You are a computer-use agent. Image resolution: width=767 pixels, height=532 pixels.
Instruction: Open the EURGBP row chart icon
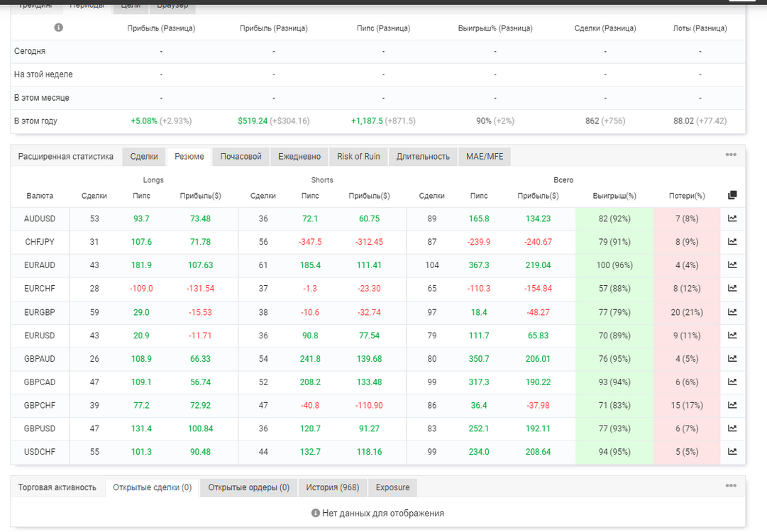coord(732,312)
